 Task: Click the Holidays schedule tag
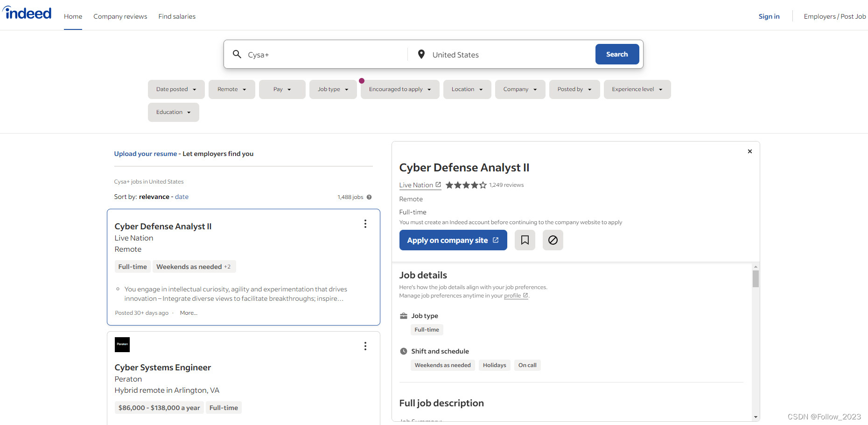point(495,365)
